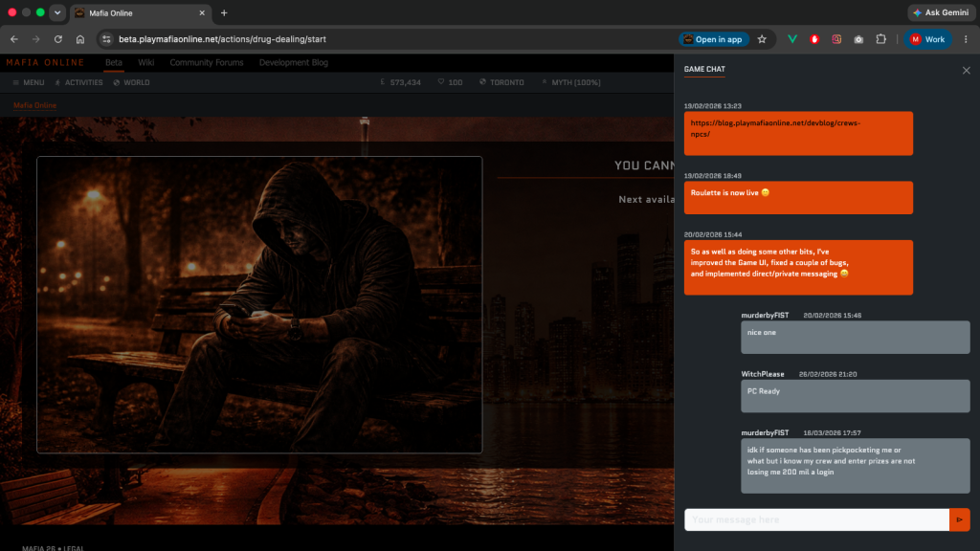Close the Mafia Online tab
The image size is (980, 551).
(x=202, y=13)
